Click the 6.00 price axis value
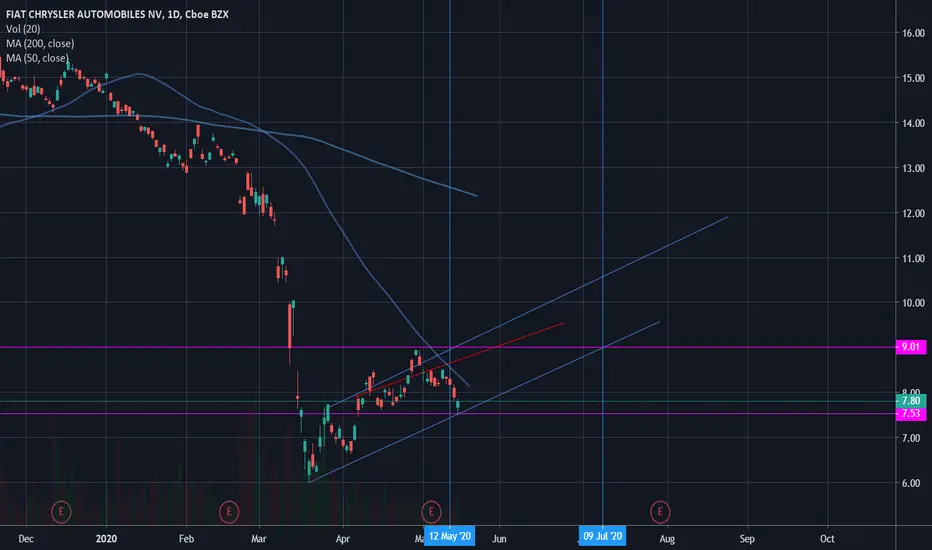Screen dimensions: 932x550 point(913,483)
